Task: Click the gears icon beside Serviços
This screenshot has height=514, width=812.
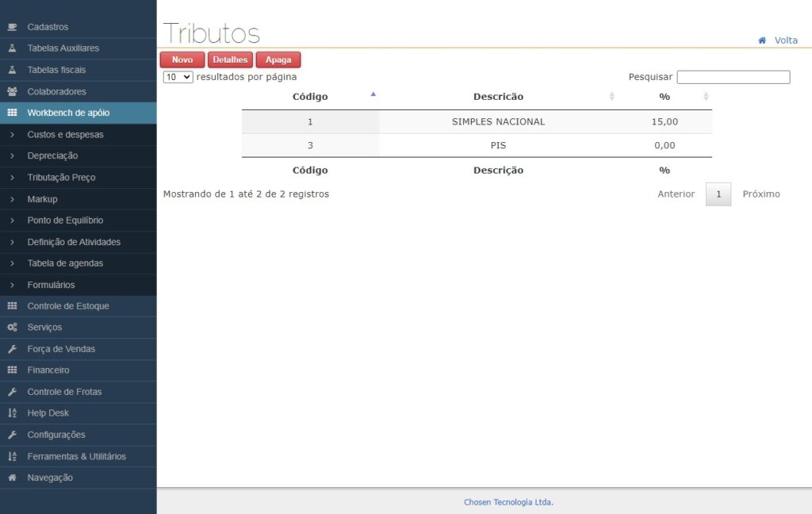Action: click(12, 328)
